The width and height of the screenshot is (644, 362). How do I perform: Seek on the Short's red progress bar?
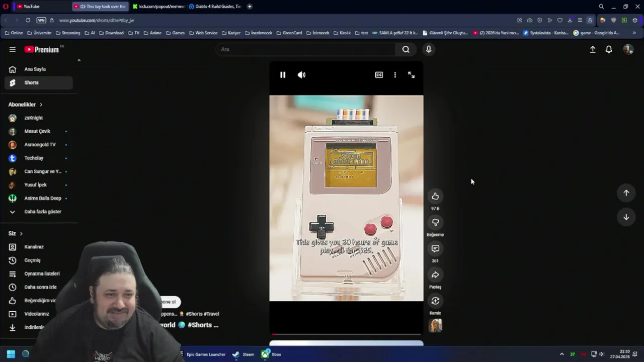(346, 334)
